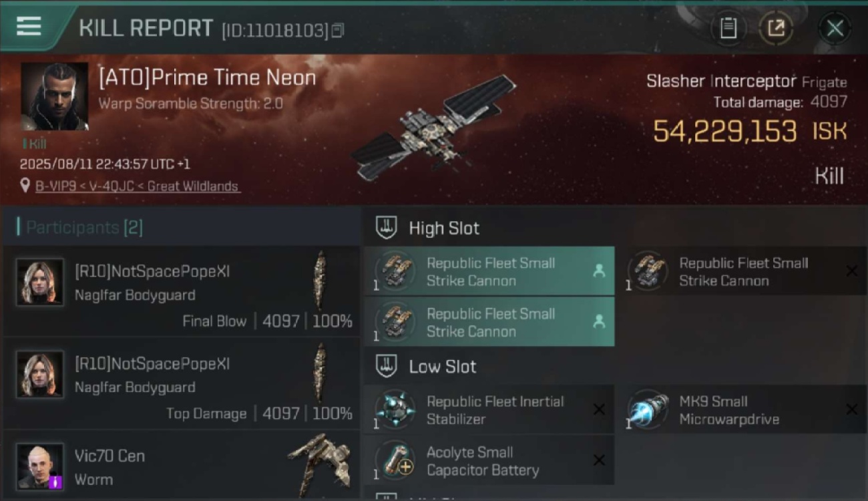Select the Slasher Interceptor ship image

(x=434, y=127)
